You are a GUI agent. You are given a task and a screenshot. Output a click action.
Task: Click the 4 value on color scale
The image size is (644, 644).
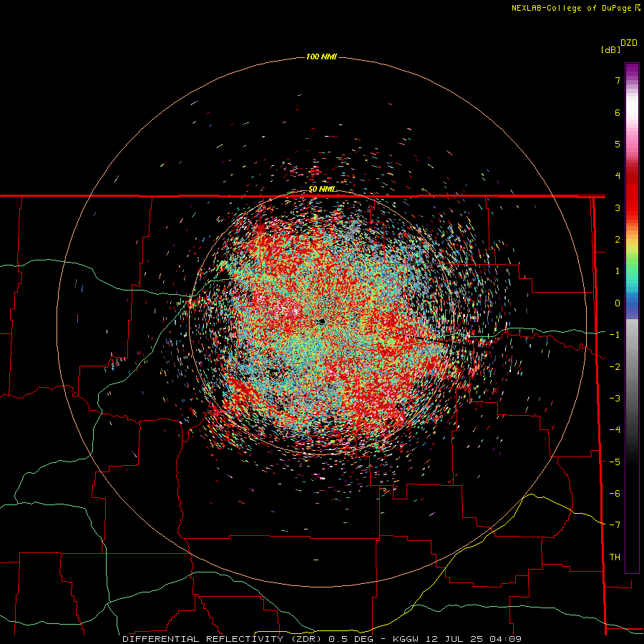618,176
